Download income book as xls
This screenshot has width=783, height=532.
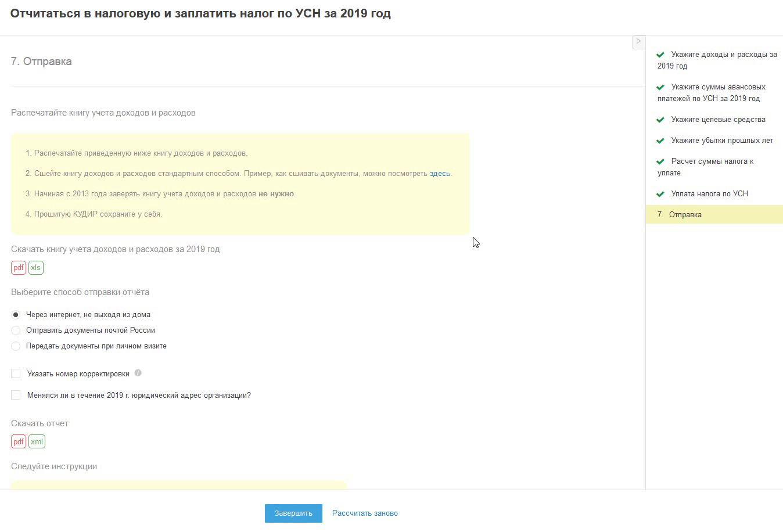click(x=36, y=268)
